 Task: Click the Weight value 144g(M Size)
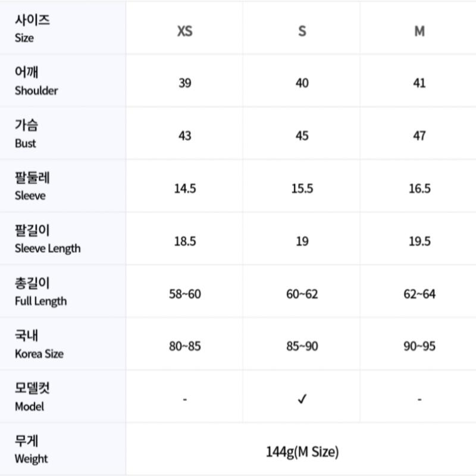(x=302, y=452)
